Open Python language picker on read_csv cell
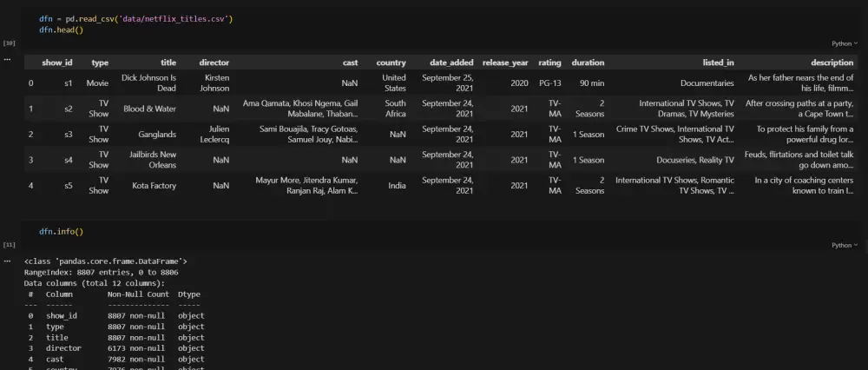 845,43
